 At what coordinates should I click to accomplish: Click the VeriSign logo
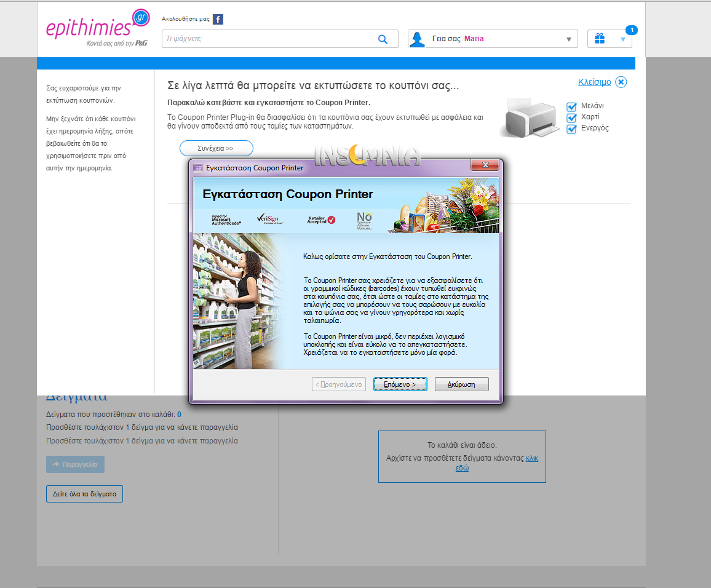270,219
